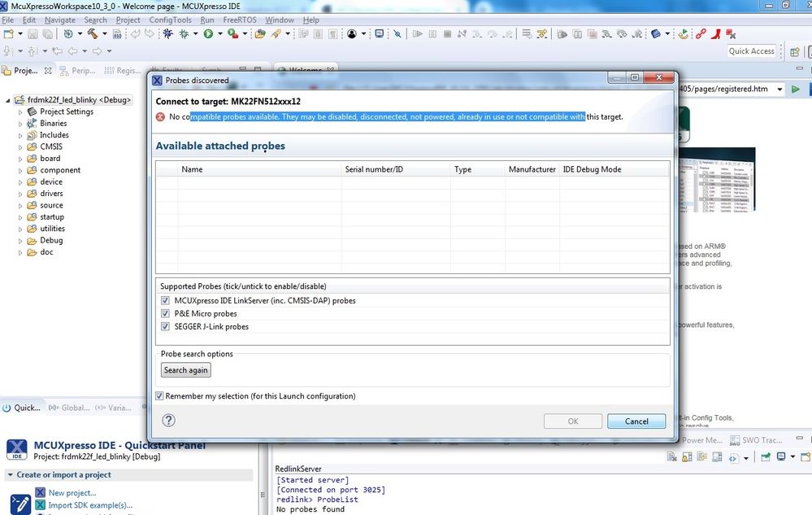This screenshot has height=515, width=812.
Task: Collapse the frdmk22f_led_blinky project node
Action: click(x=8, y=100)
